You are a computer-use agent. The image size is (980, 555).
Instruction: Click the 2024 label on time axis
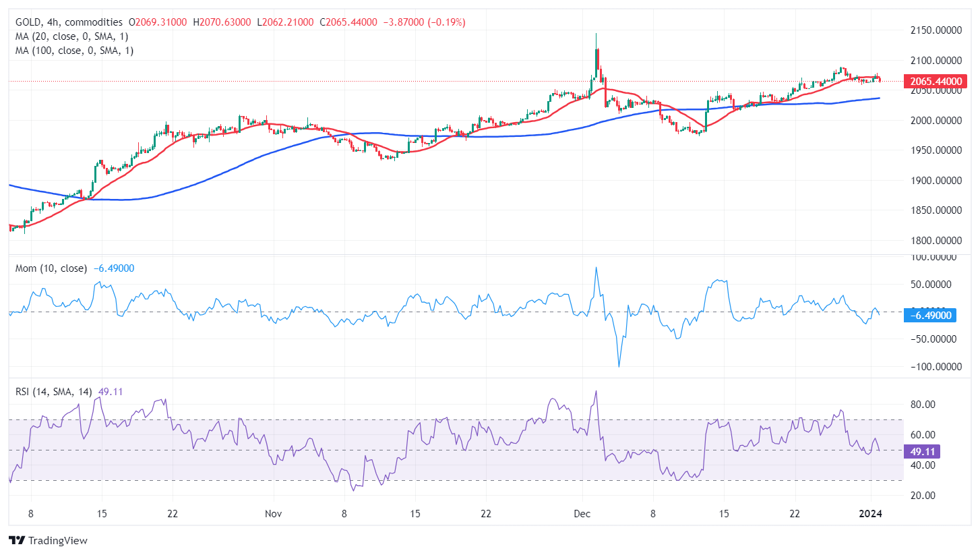(871, 514)
